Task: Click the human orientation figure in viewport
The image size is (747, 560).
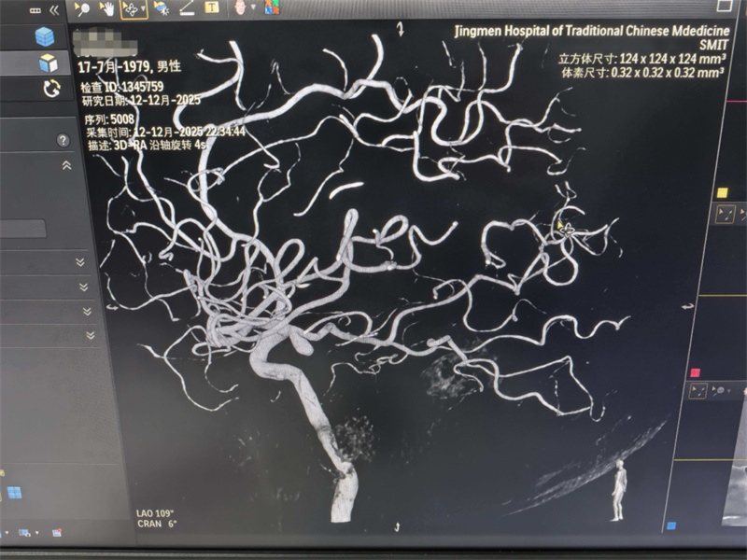Action: click(616, 492)
